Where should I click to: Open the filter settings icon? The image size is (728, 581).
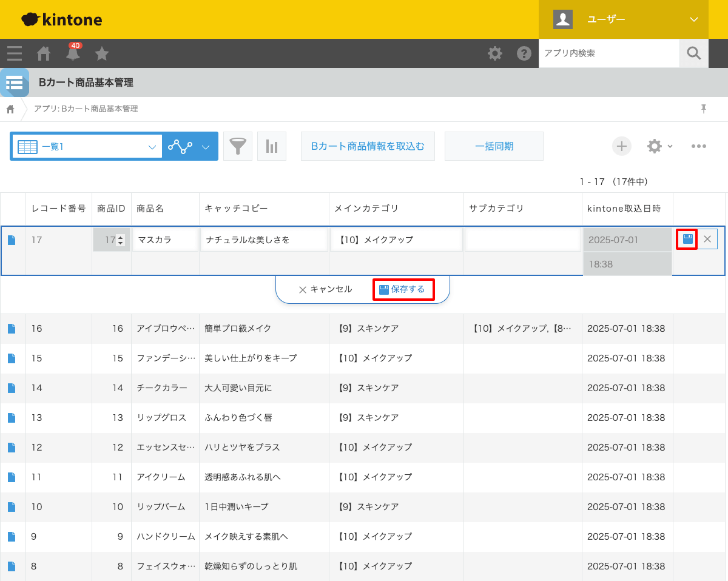237,146
